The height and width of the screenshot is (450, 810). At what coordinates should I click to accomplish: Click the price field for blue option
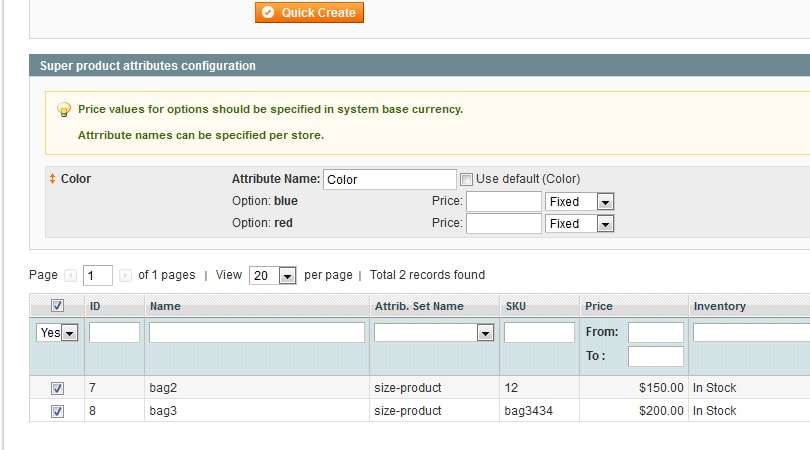503,202
